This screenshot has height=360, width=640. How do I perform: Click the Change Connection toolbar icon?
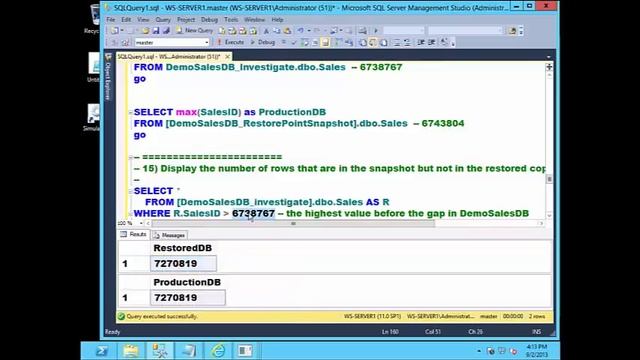click(125, 42)
